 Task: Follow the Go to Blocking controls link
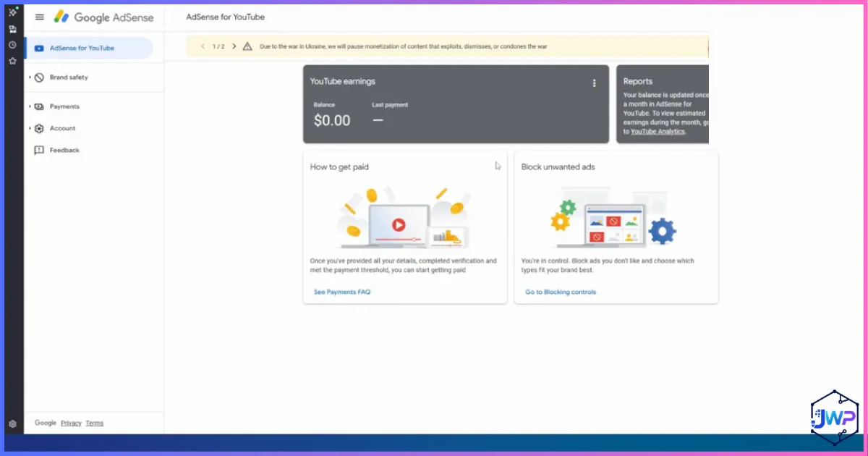point(561,292)
